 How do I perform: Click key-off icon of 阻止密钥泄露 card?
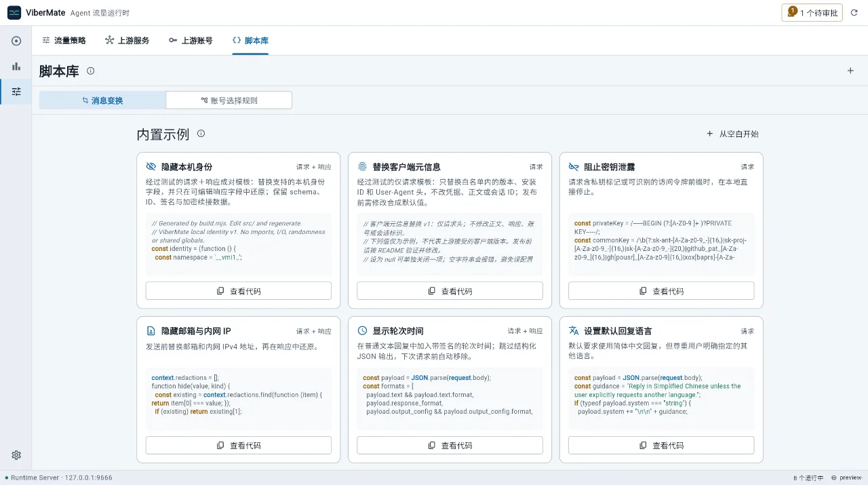point(574,167)
